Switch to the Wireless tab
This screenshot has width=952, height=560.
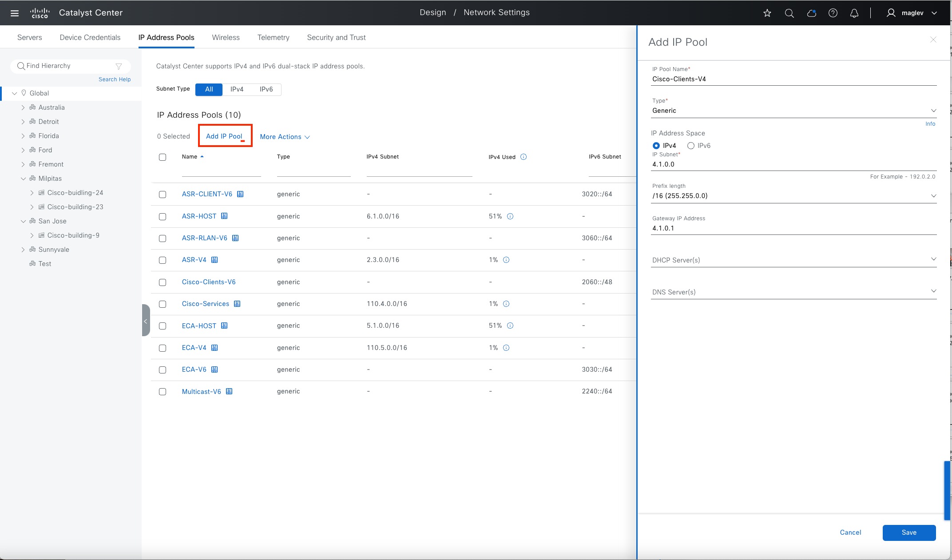[226, 37]
